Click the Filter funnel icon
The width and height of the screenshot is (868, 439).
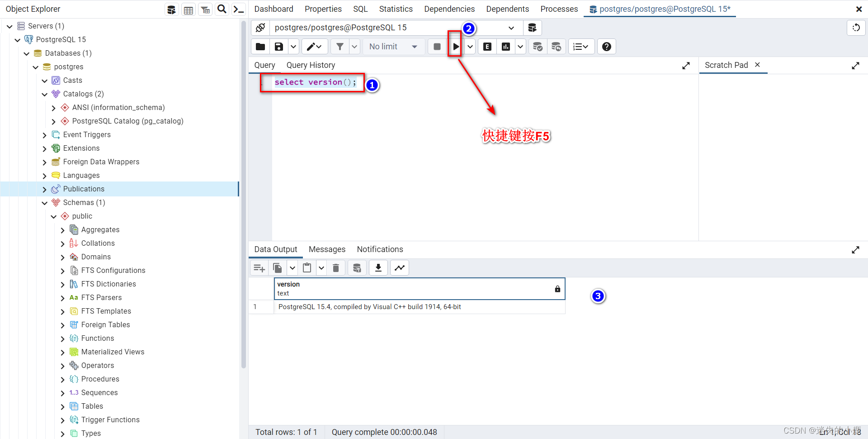point(340,47)
